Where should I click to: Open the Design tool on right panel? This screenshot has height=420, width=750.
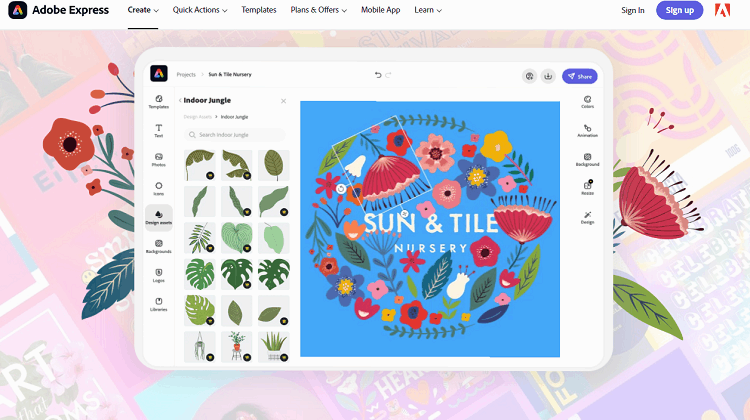(x=587, y=217)
